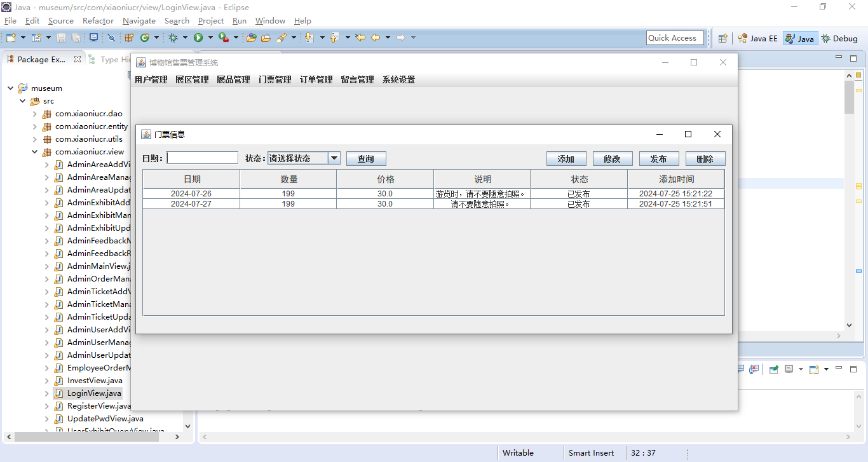Click the 发布 publish button
The image size is (868, 462).
(x=659, y=159)
